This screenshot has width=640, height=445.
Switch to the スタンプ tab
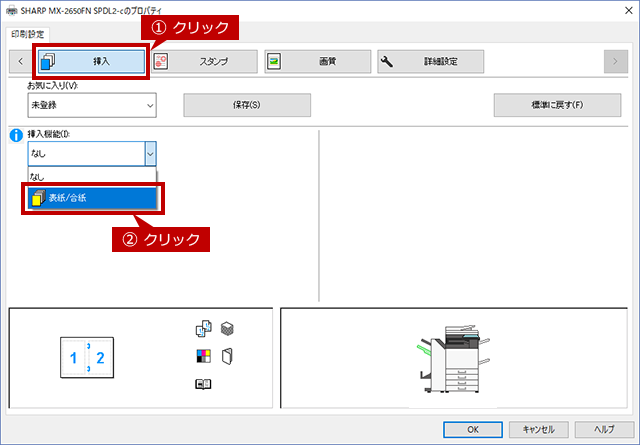pos(204,62)
